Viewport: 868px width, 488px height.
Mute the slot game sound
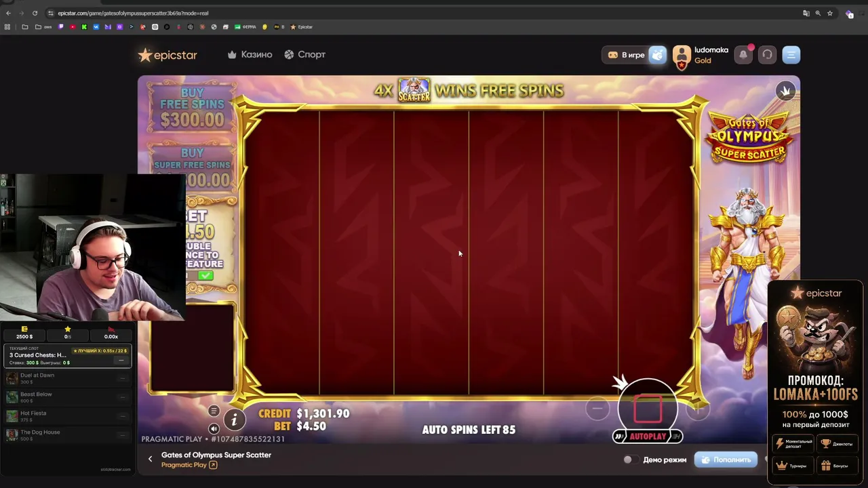click(x=214, y=428)
